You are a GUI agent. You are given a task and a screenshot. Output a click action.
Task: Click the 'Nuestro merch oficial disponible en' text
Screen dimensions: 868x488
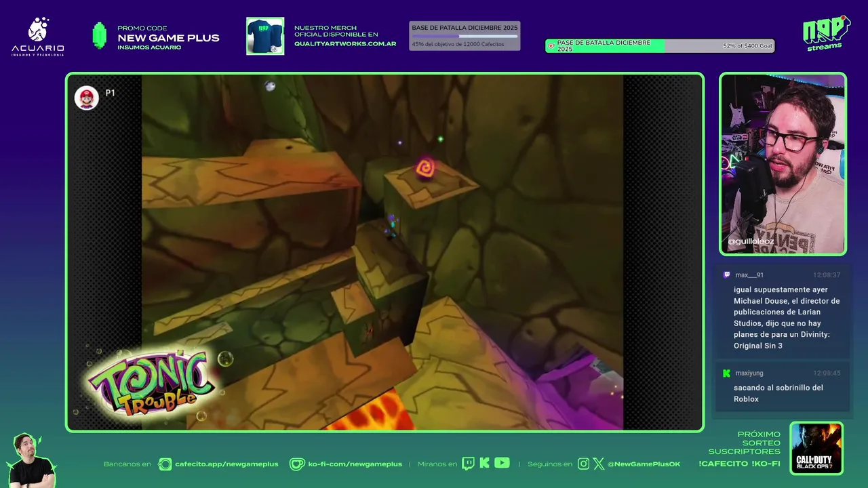click(x=336, y=31)
